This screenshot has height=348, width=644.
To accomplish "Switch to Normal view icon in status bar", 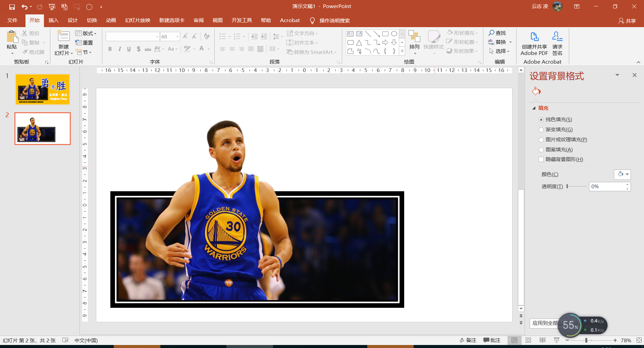I will click(515, 340).
